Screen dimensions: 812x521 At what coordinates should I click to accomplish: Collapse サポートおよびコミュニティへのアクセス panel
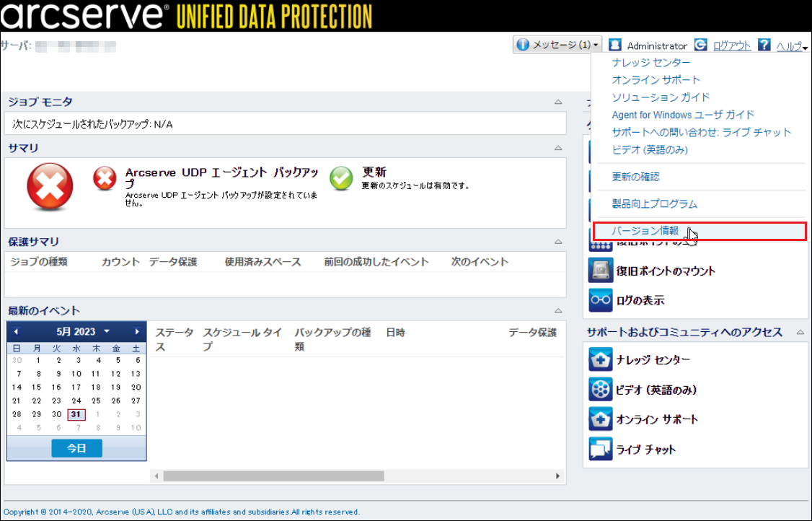(800, 332)
